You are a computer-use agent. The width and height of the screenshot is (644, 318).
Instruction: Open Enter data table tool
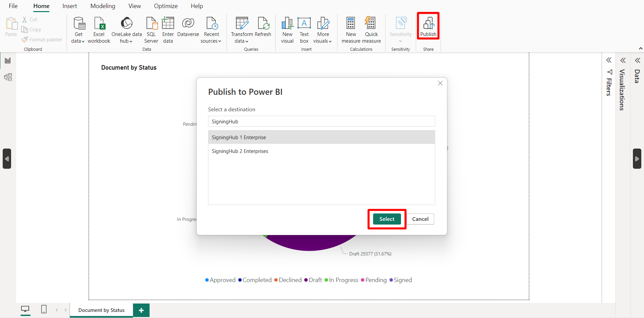coord(168,30)
